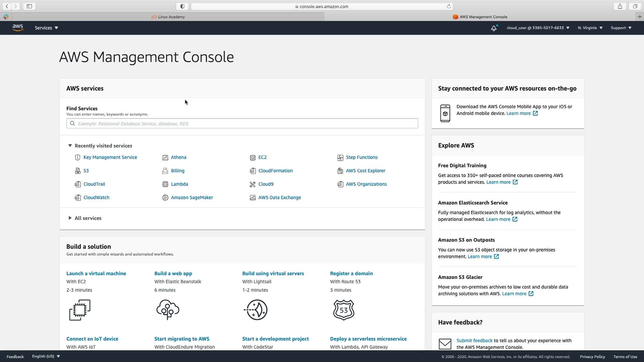644x362 pixels.
Task: Click the CloudTrail service icon
Action: click(x=78, y=184)
